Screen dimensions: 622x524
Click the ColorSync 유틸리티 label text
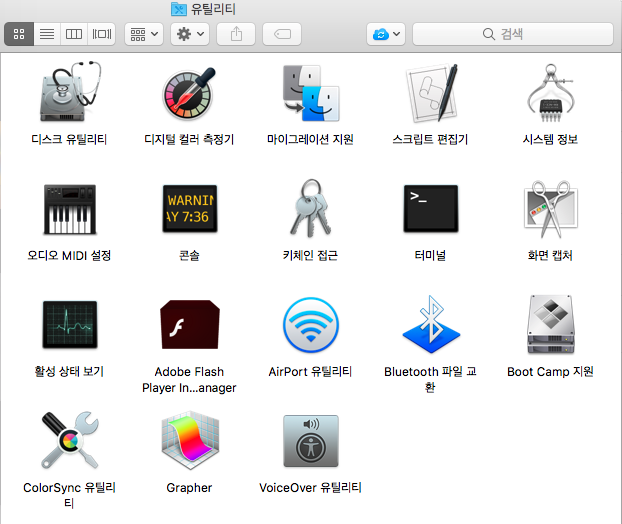point(69,495)
